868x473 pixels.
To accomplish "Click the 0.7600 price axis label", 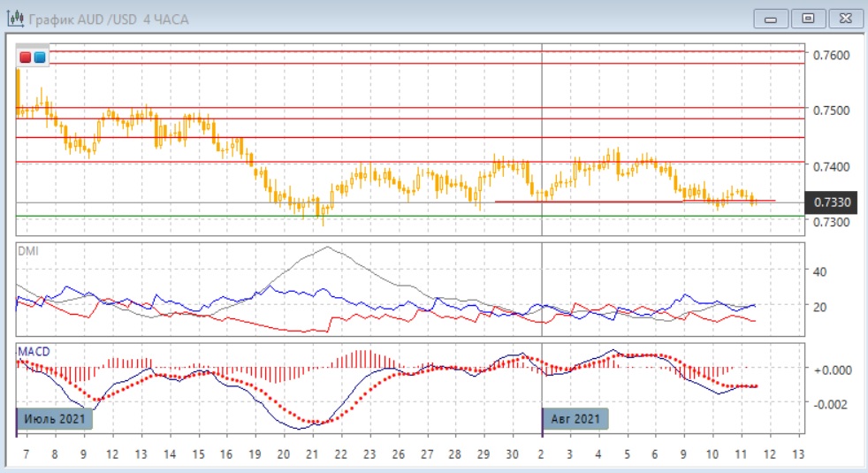I will click(832, 55).
